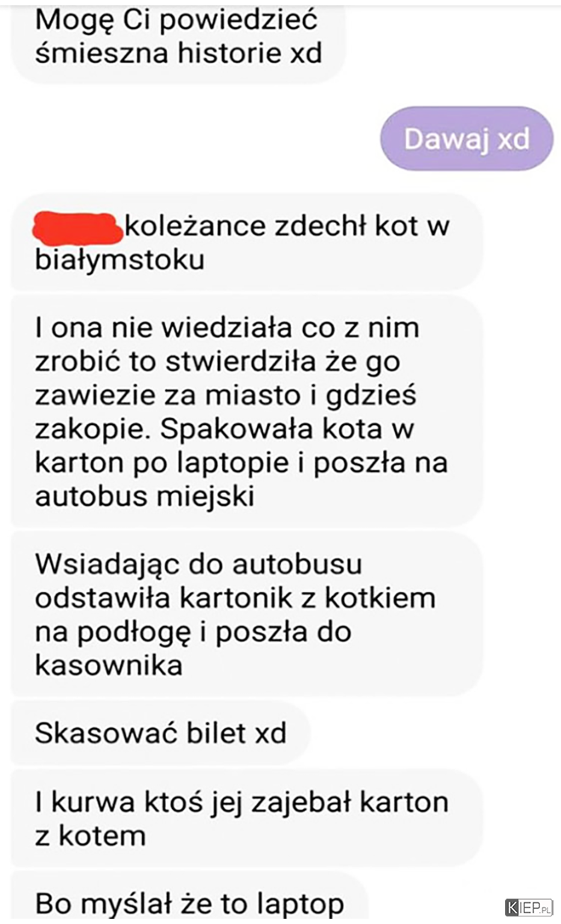This screenshot has height=924, width=561.
Task: Click the 'Skasować bilet xd' message
Action: (160, 732)
